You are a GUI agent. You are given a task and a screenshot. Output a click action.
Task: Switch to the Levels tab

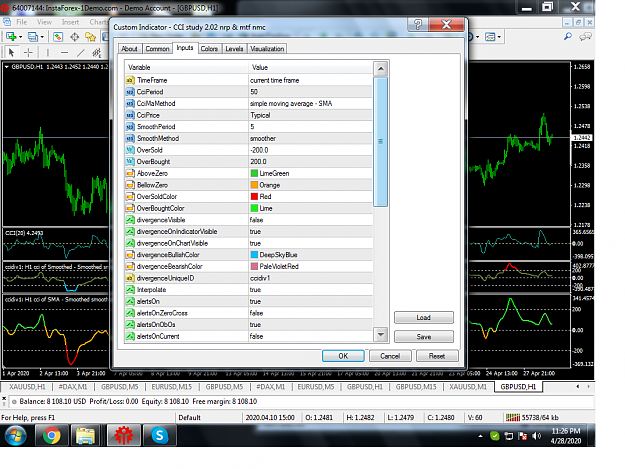234,49
